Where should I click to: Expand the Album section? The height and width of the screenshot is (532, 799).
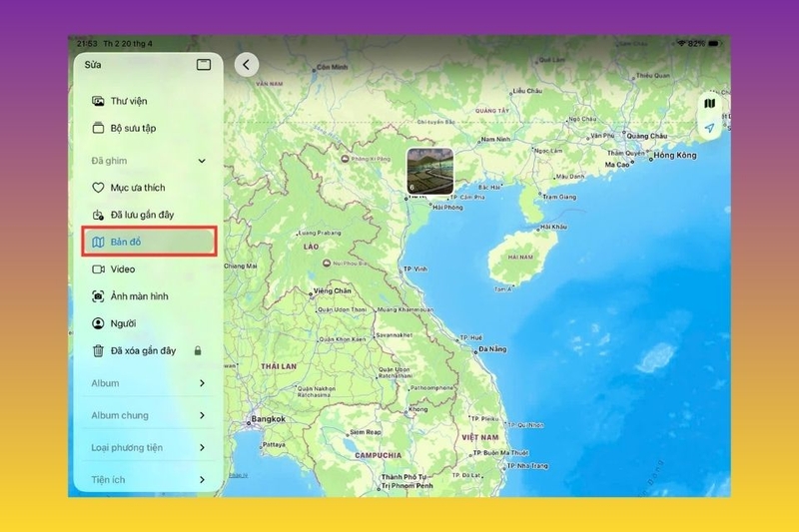coord(147,383)
